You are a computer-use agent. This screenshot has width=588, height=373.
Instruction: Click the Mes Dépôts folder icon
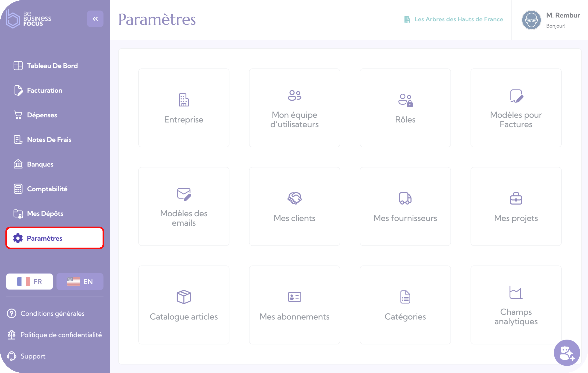(18, 214)
